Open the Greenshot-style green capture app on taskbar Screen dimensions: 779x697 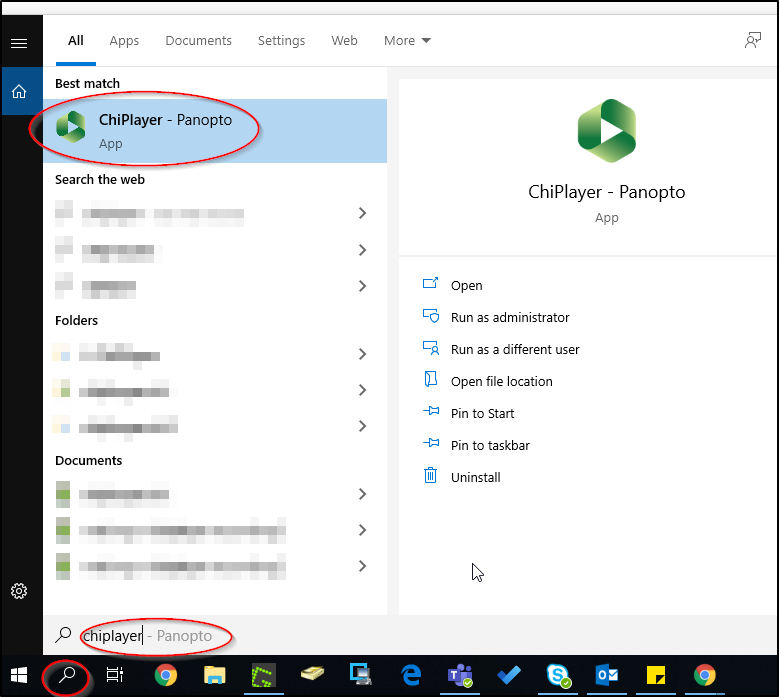pos(263,675)
